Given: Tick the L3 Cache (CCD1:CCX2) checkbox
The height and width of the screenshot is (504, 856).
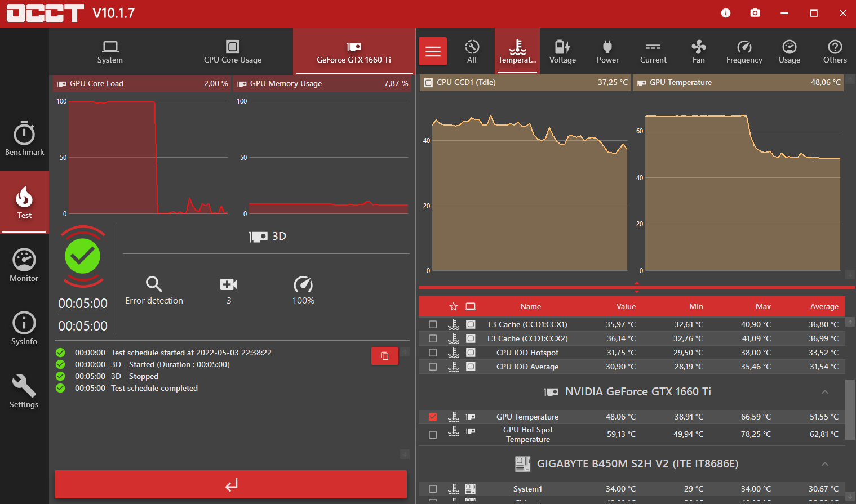Looking at the screenshot, I should click(x=433, y=338).
